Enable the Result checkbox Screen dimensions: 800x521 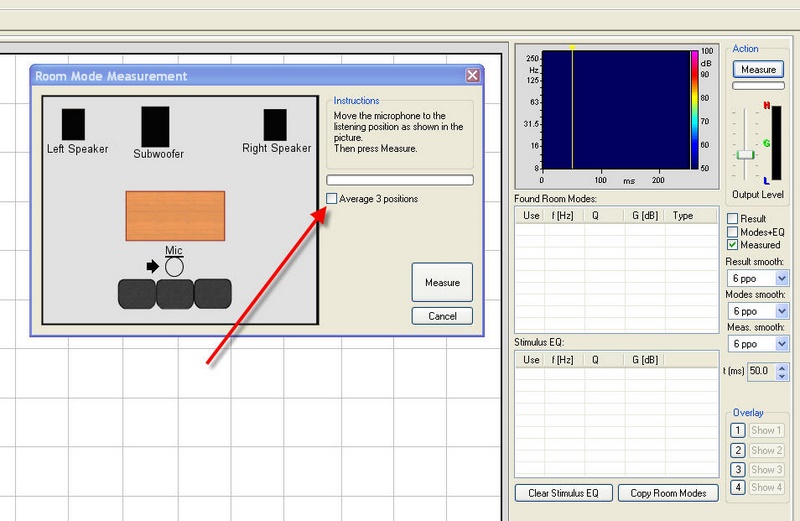[x=732, y=218]
